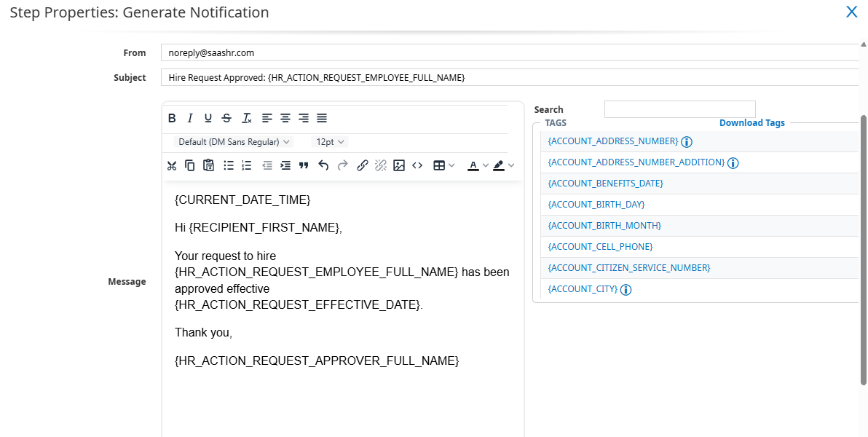Open the source code view

pyautogui.click(x=417, y=165)
